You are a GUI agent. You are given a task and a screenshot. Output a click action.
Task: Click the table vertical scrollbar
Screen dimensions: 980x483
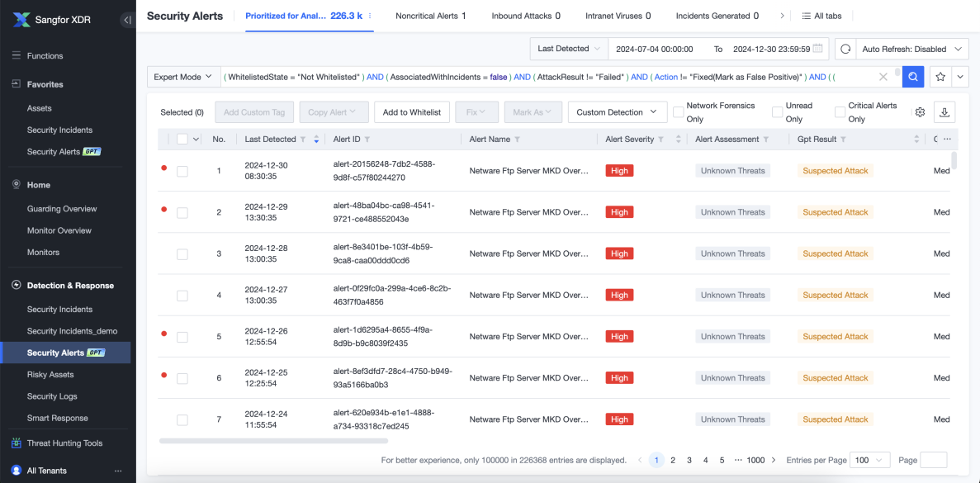tap(954, 160)
